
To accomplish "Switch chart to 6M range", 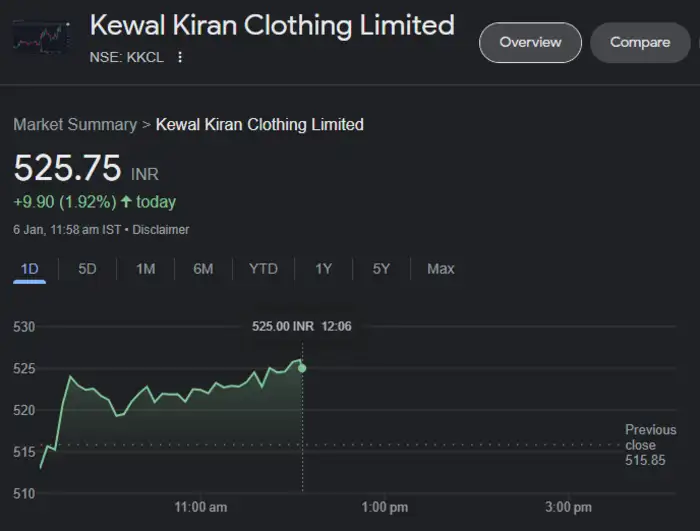I will 204,269.
